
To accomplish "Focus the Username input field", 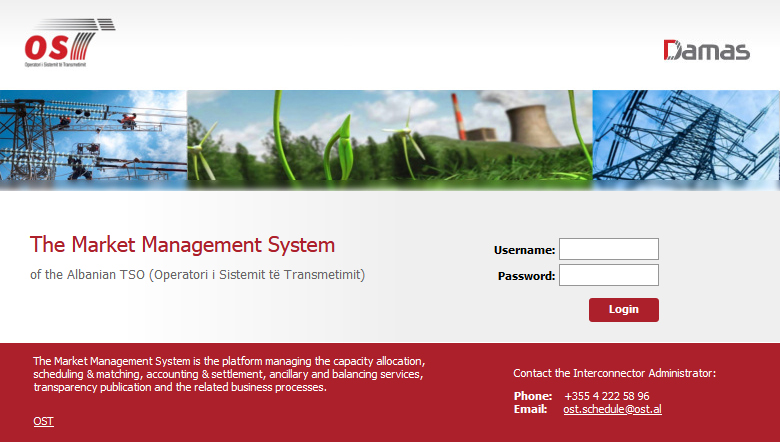I will coord(608,249).
